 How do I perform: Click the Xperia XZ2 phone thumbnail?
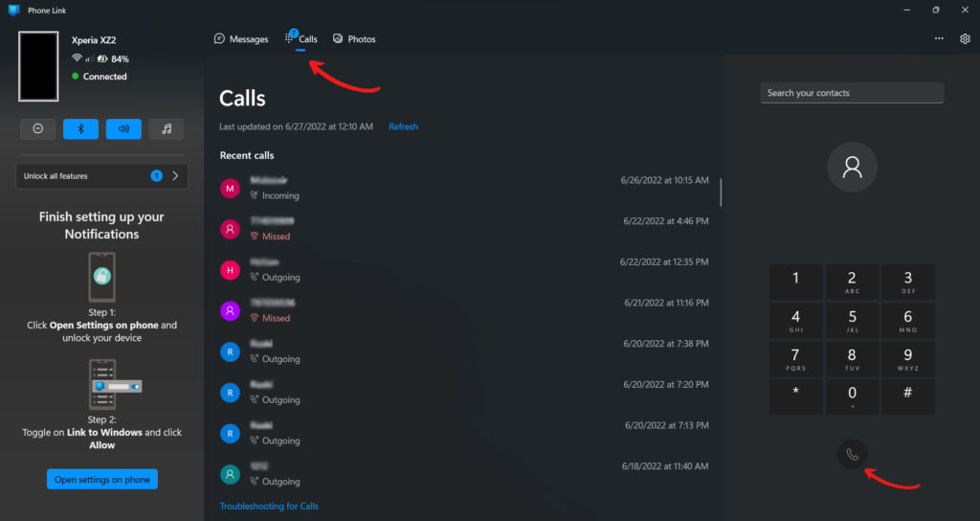coord(38,66)
